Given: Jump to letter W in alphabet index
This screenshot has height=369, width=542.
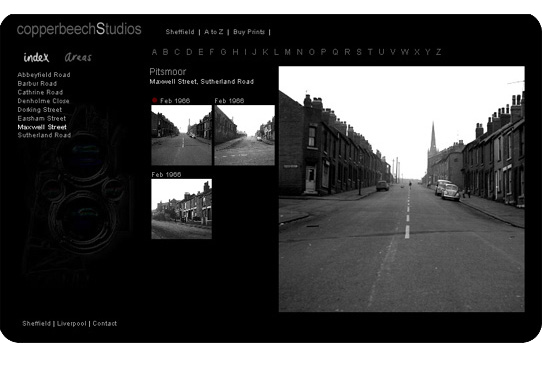Looking at the screenshot, I should (405, 52).
